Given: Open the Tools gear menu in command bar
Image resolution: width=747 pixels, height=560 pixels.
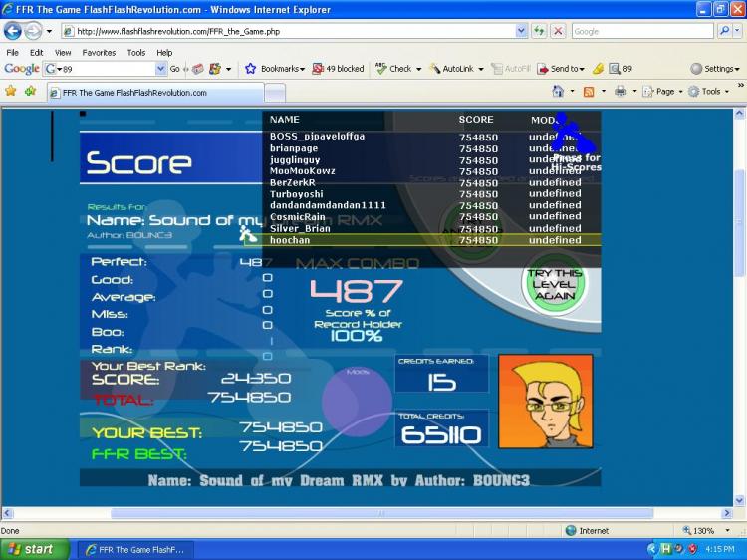Looking at the screenshot, I should [709, 91].
